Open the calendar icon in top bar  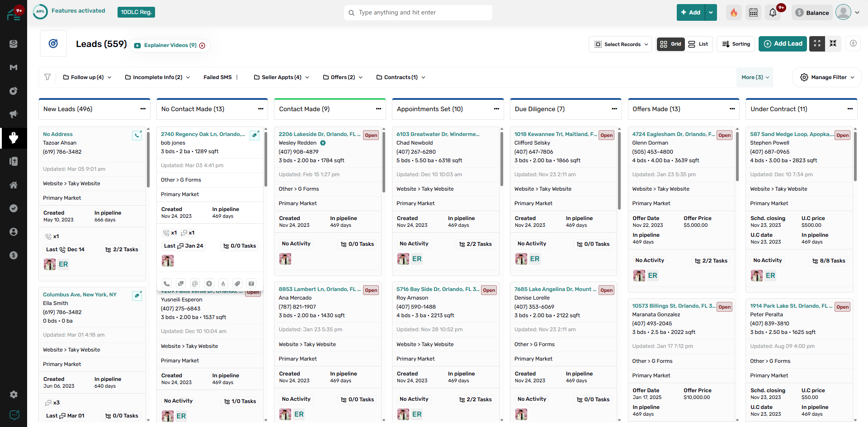coord(753,13)
